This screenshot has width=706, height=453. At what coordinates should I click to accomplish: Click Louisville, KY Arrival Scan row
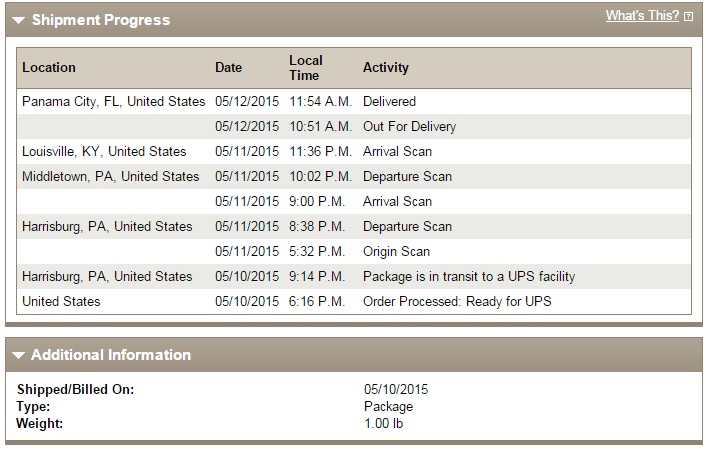[x=354, y=151]
